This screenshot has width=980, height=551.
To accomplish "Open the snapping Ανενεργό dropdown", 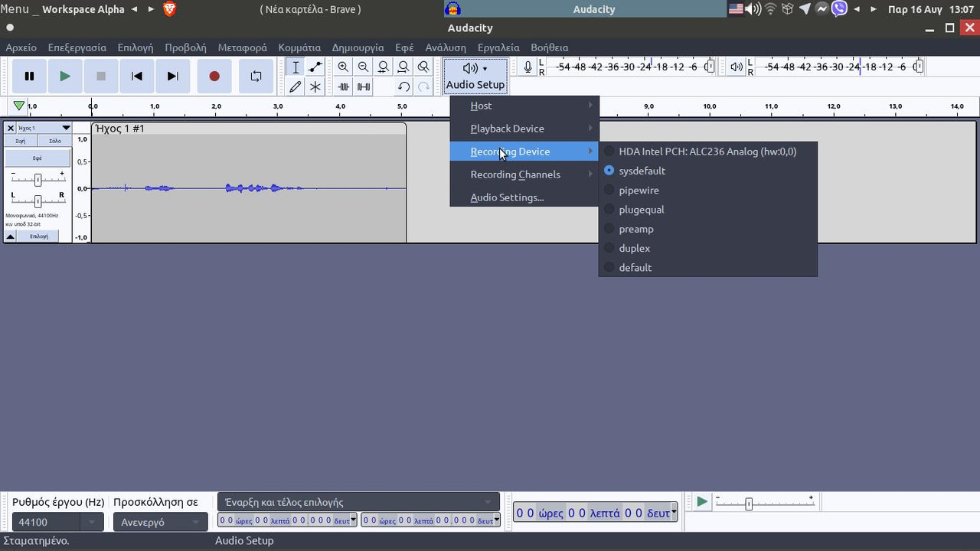I will [160, 522].
